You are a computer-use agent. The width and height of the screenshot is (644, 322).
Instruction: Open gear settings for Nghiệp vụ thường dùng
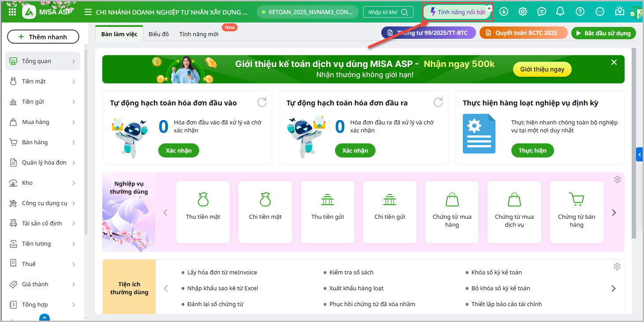(x=617, y=180)
